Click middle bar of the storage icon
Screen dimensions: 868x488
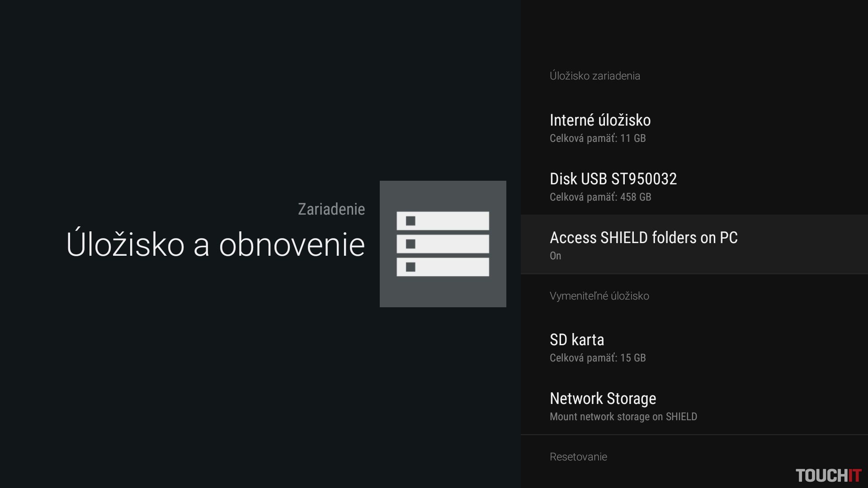pos(443,244)
